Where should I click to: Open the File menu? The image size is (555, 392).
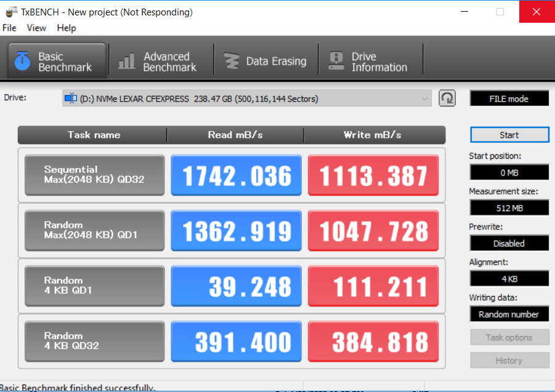[9, 28]
